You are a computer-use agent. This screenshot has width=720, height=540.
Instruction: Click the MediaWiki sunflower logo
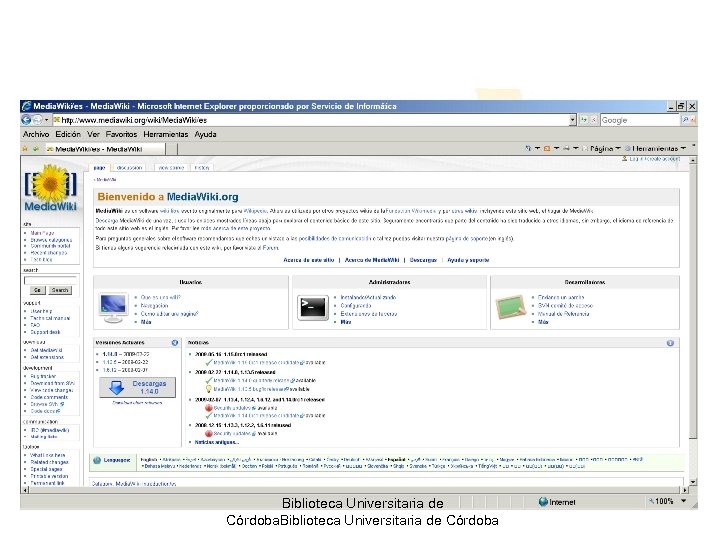click(51, 188)
